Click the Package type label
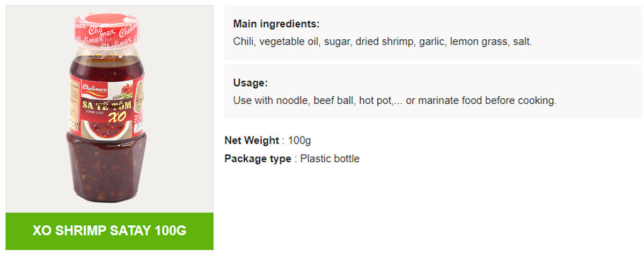 click(258, 159)
